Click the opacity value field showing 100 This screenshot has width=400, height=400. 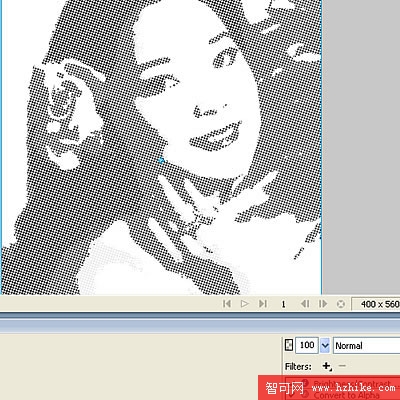pos(307,345)
